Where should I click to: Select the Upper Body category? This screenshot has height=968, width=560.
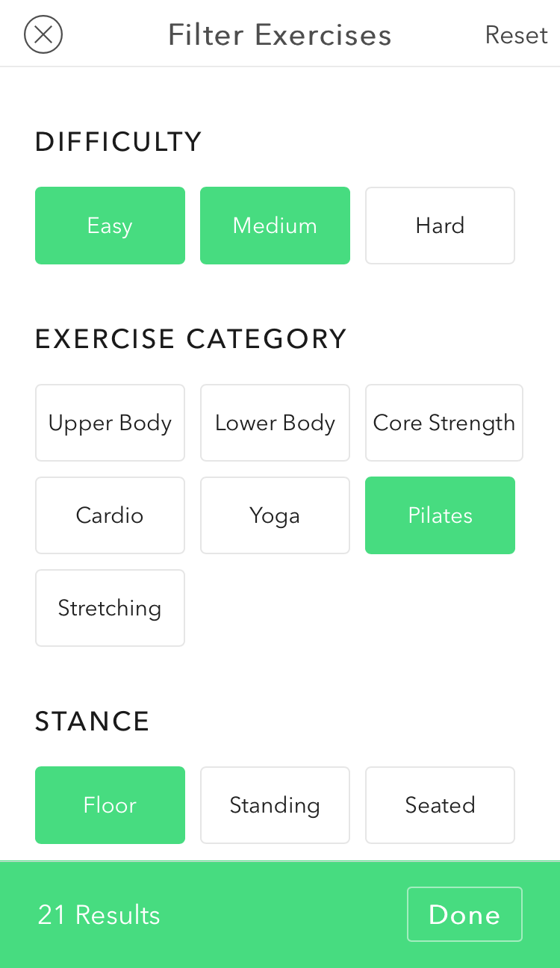(110, 423)
